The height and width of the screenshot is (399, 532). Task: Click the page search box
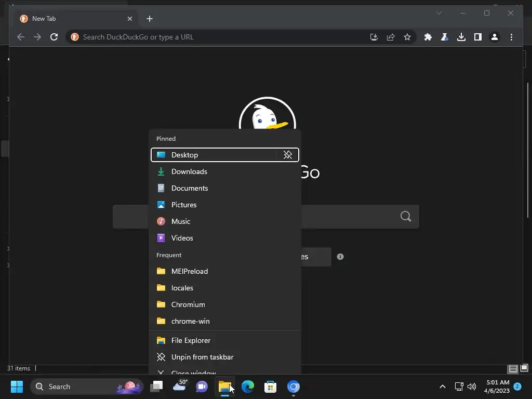265,217
